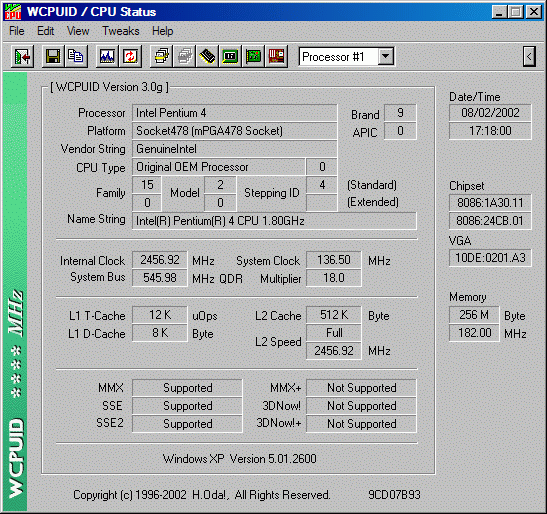Image resolution: width=547 pixels, height=514 pixels.
Task: Click the L1 D-Cache value '8 K'
Action: coord(160,333)
